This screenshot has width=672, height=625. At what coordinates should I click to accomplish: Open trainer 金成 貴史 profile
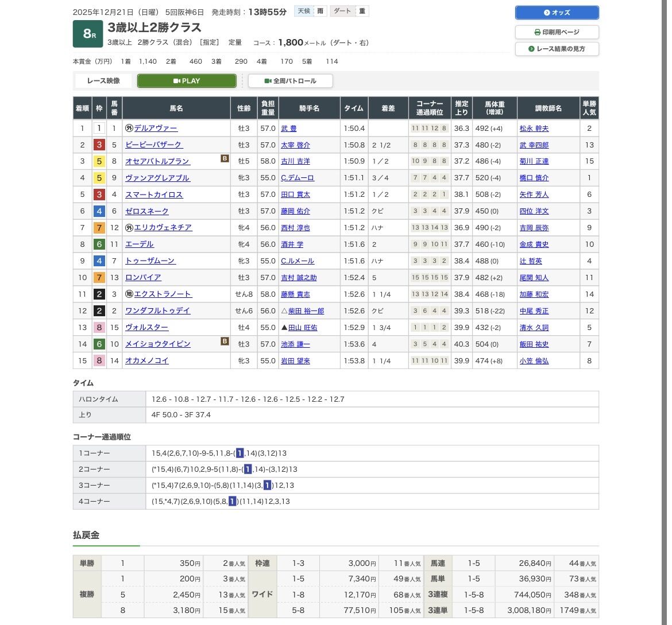pos(534,244)
